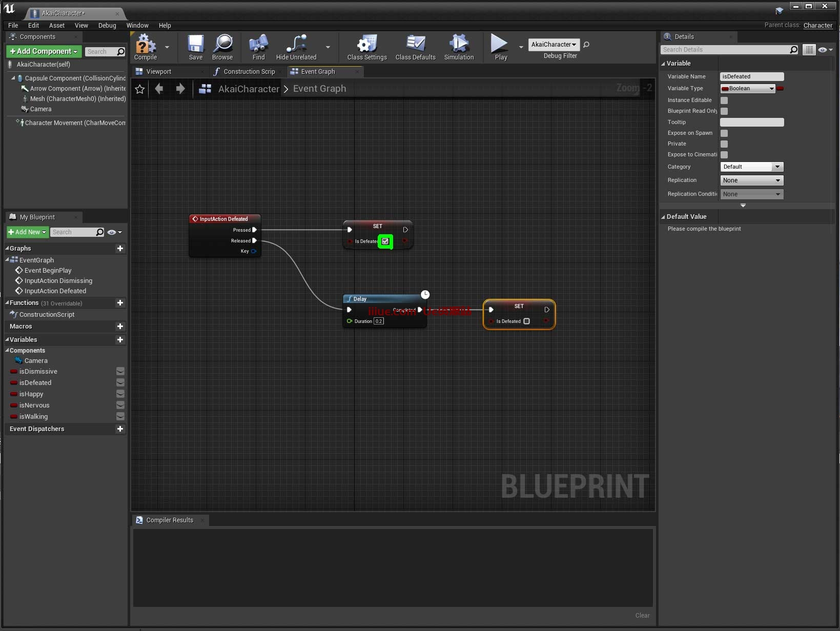Image resolution: width=840 pixels, height=631 pixels.
Task: Open the AkaiCharacter debug filter dropdown
Action: 554,45
